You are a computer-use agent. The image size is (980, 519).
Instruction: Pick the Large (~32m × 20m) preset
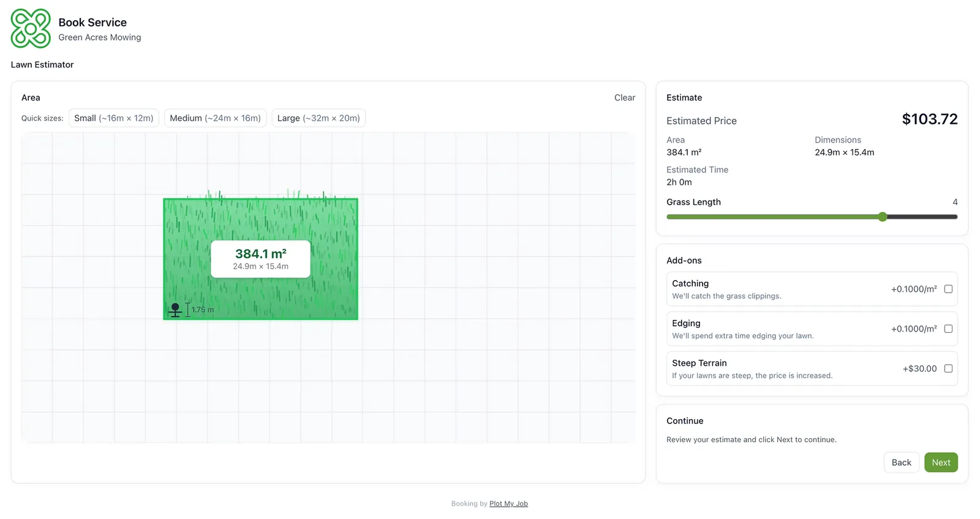[318, 118]
